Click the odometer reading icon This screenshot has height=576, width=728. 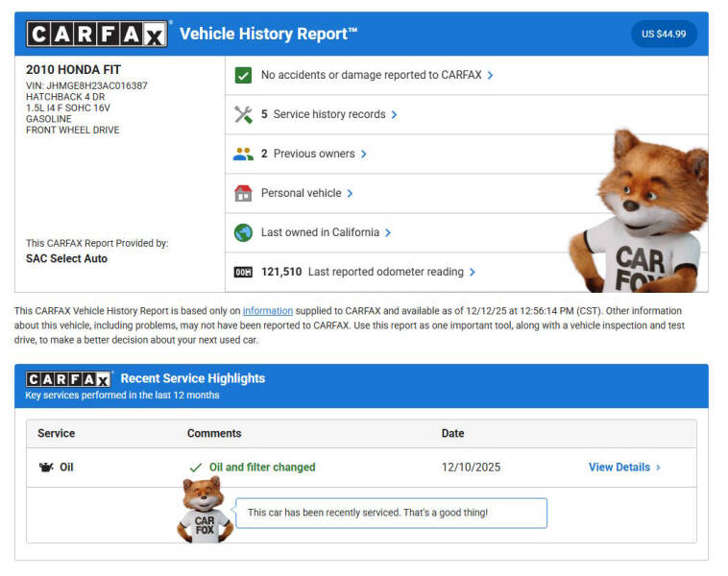click(243, 272)
